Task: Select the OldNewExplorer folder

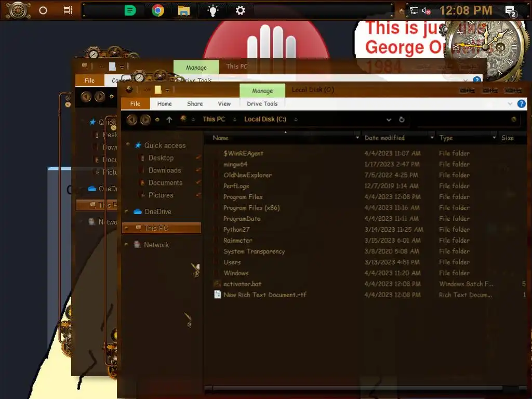Action: pyautogui.click(x=247, y=175)
